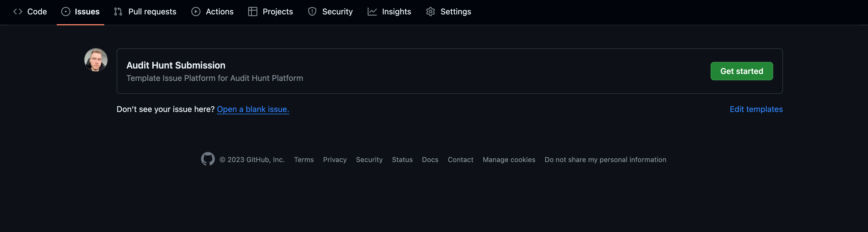Open the Docs footer link
This screenshot has height=232, width=868.
(430, 159)
